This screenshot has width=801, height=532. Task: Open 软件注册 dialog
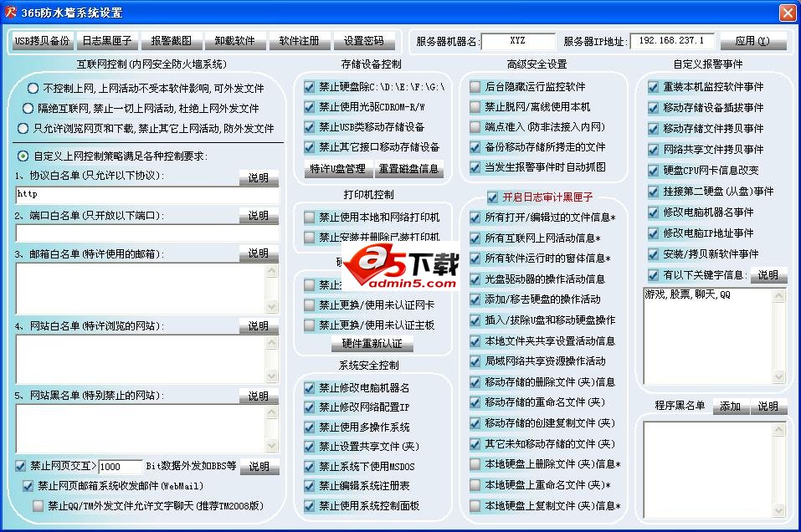(299, 39)
